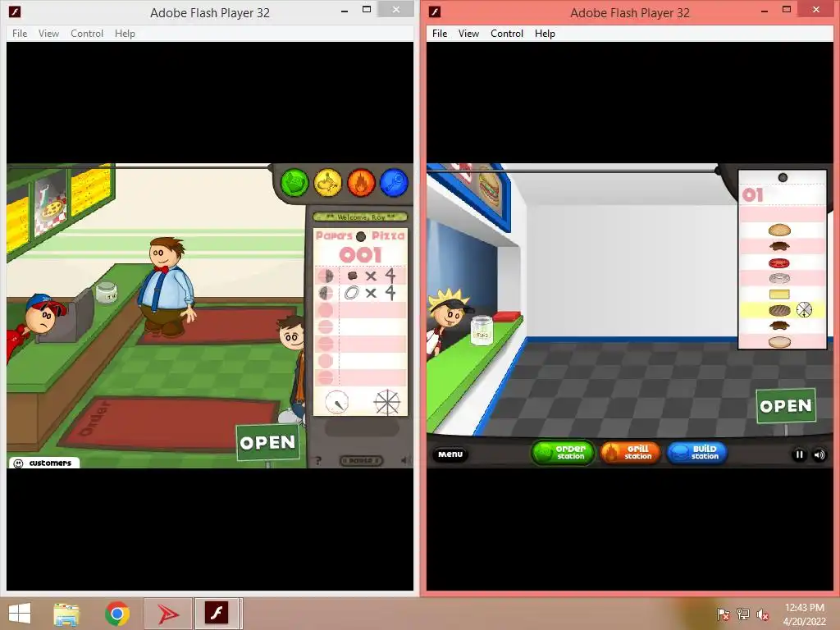Image resolution: width=840 pixels, height=630 pixels.
Task: Click the customer with red bow tie
Action: (166, 286)
